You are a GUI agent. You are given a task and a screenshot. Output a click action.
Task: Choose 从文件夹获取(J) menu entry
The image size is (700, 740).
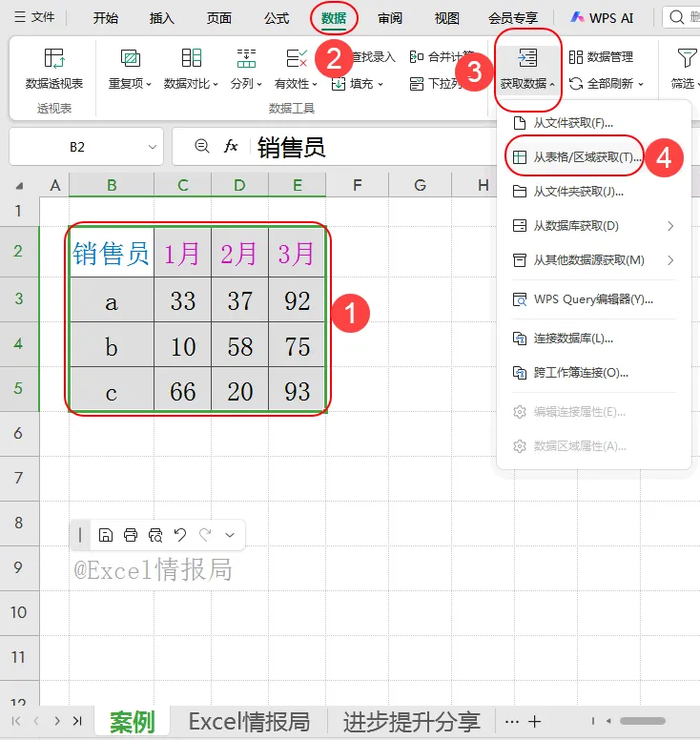click(x=594, y=192)
